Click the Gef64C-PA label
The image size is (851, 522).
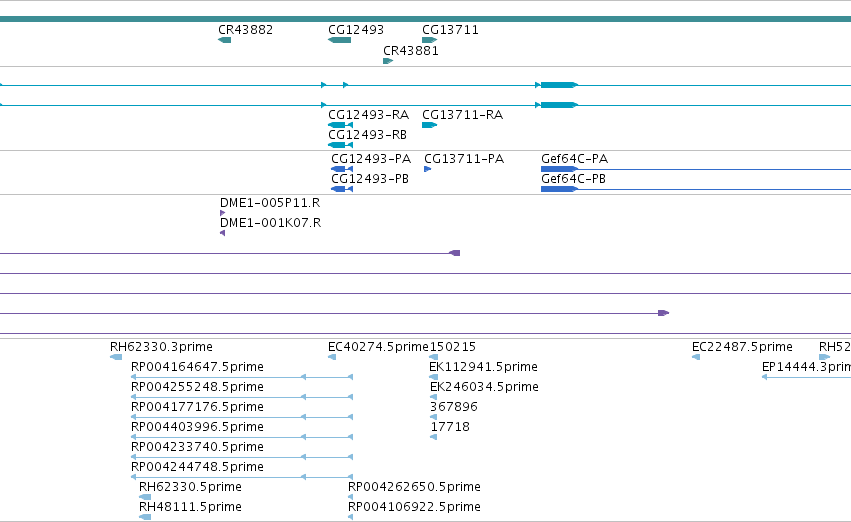574,158
